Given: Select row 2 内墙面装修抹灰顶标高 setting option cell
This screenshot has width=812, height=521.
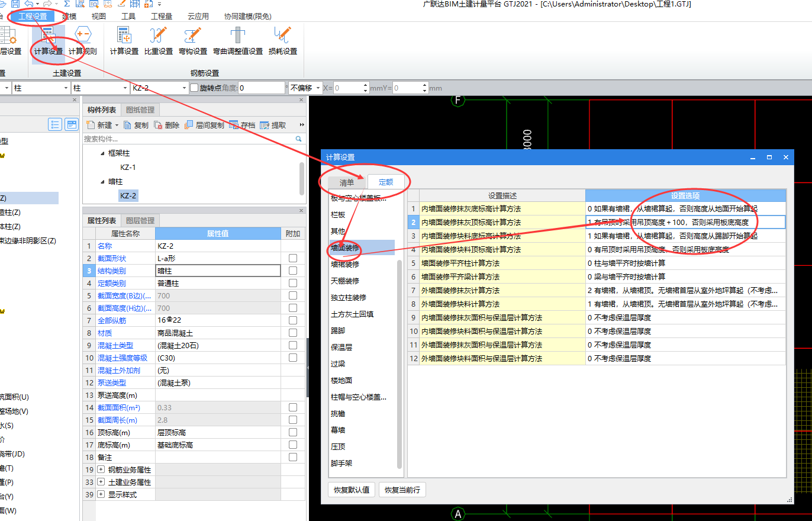Looking at the screenshot, I should [x=685, y=222].
